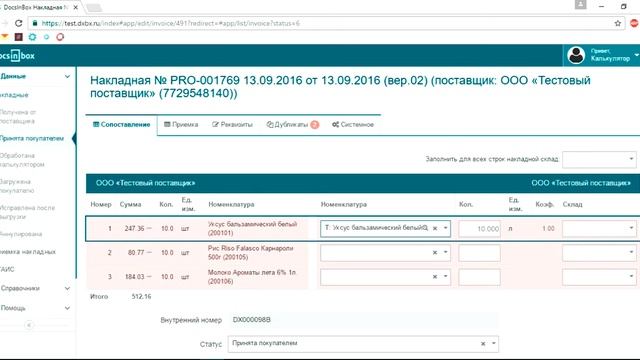Viewport: 640px width, 360px height.
Task: Clear the nomenclature field for the Рис Riso Falasco row
Action: (x=435, y=253)
